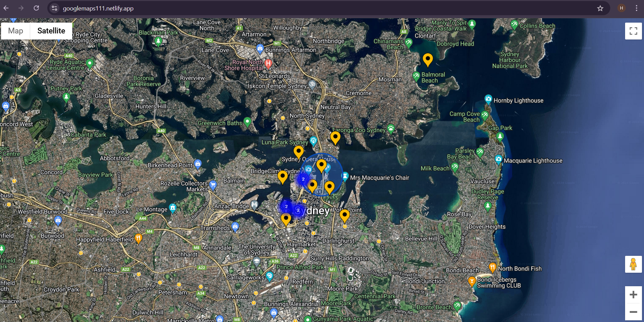Image resolution: width=644 pixels, height=322 pixels.
Task: Open the Chrome three-dot menu
Action: click(x=636, y=8)
